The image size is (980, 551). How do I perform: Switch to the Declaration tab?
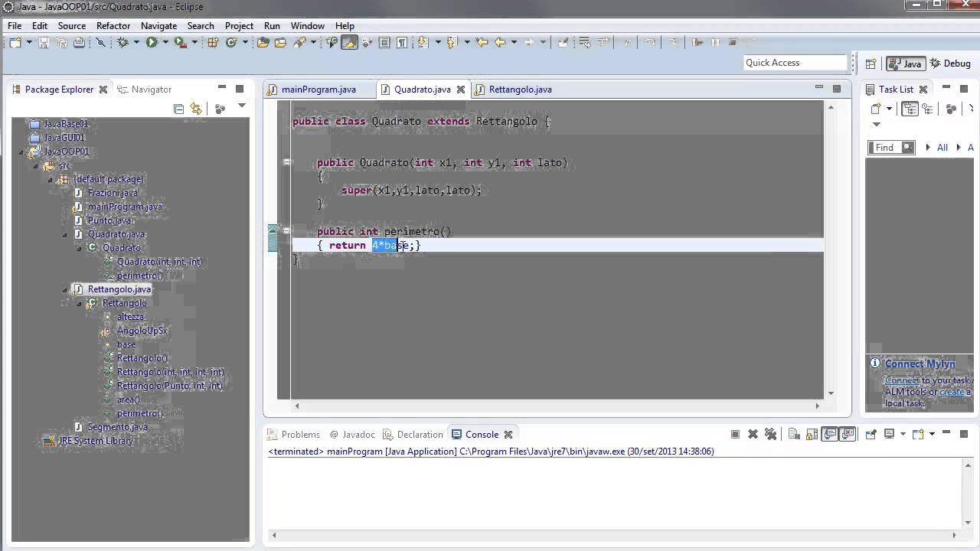413,435
